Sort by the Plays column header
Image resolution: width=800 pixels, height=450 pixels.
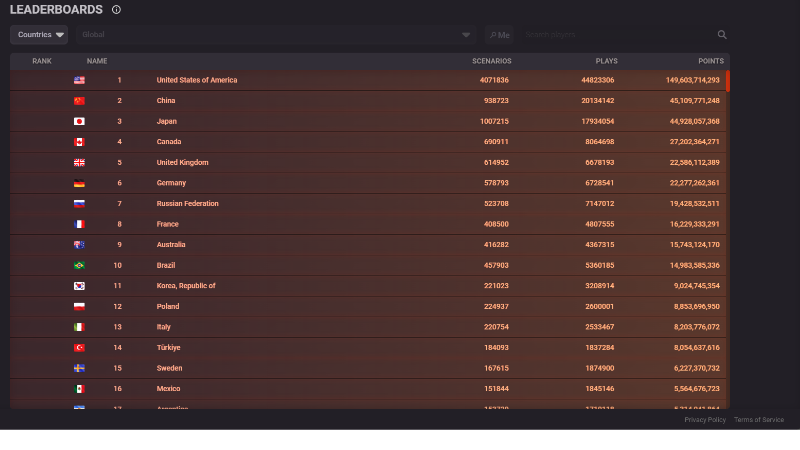[606, 61]
